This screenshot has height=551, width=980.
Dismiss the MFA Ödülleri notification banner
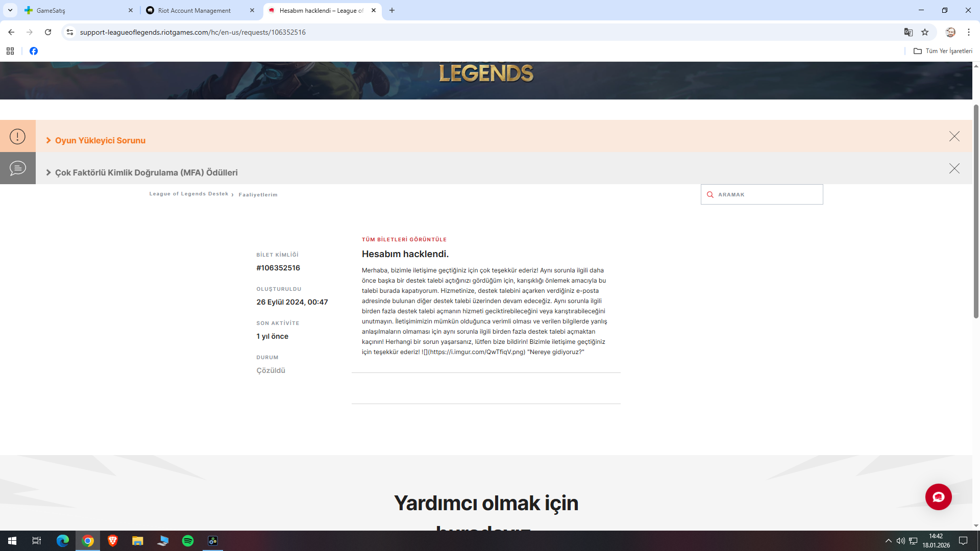pos(954,168)
